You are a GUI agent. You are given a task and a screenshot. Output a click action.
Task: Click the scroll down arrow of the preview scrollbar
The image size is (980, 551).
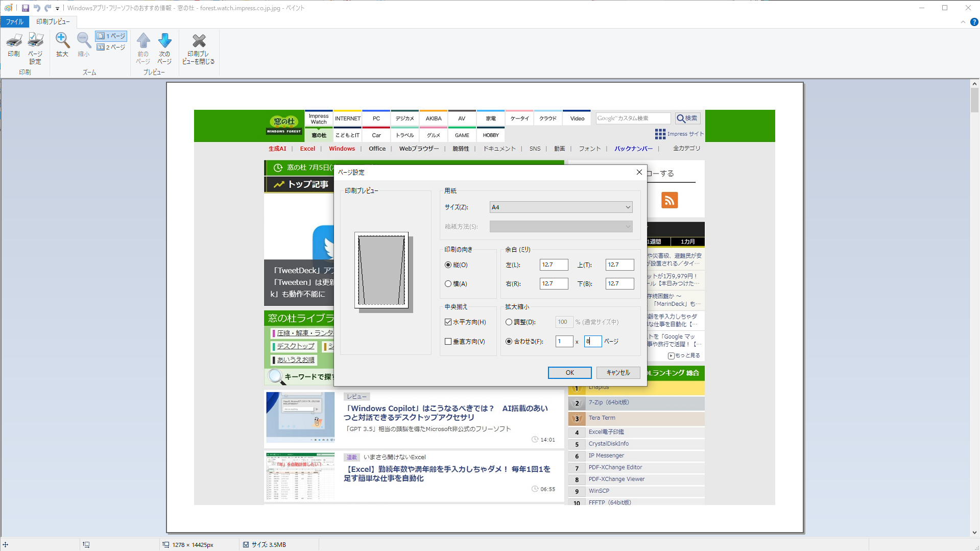(974, 533)
